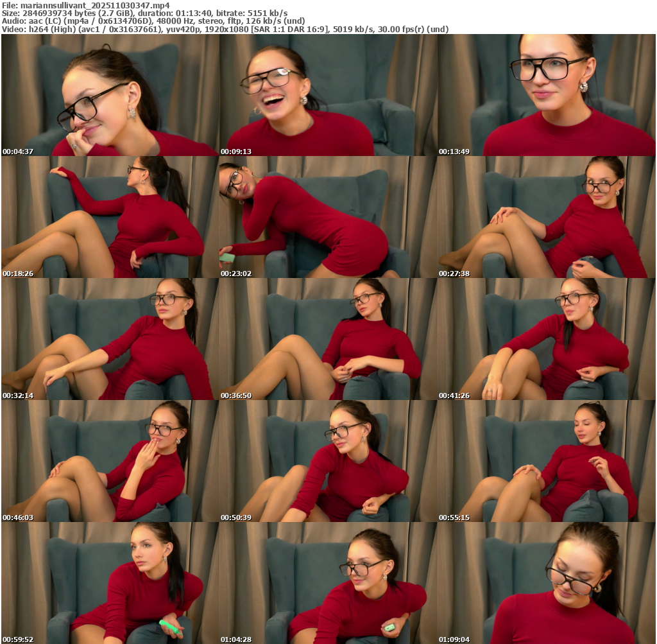Open the thumbnail timestamped 00:59:52

(110, 583)
